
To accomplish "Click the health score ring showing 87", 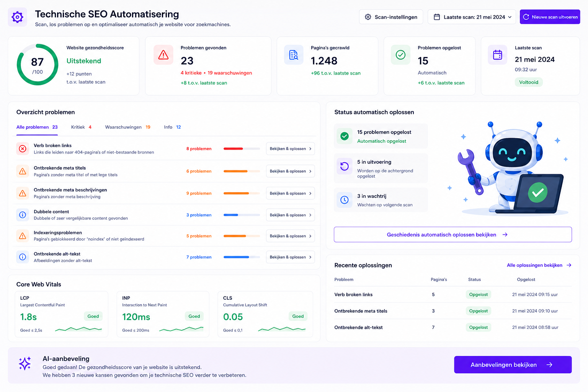I will click(38, 65).
